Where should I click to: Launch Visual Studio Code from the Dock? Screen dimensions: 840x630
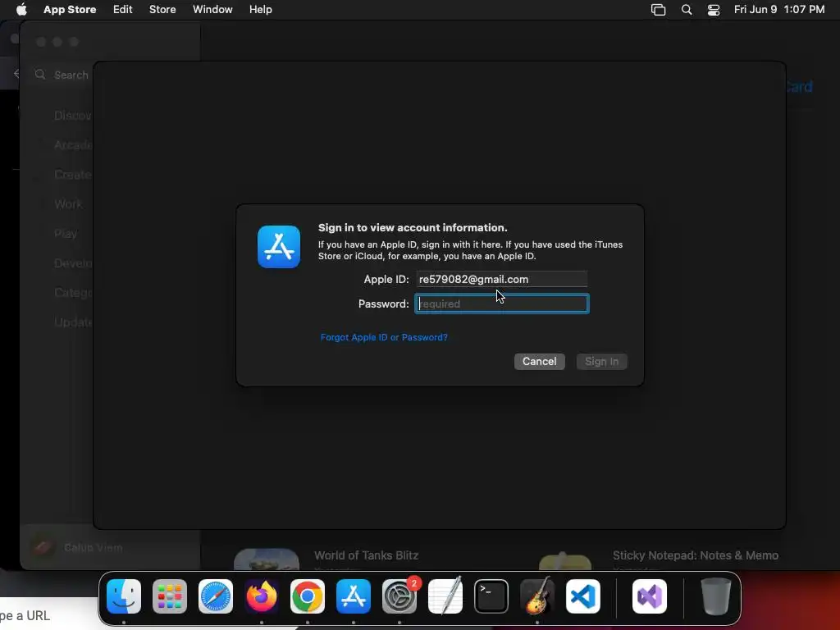click(x=583, y=596)
